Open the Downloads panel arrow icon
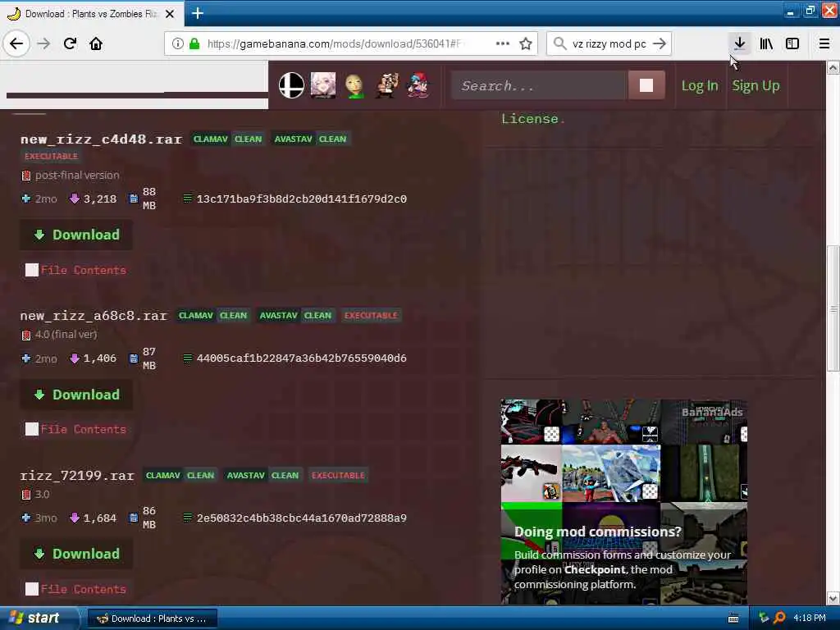The width and height of the screenshot is (840, 630). click(x=739, y=44)
